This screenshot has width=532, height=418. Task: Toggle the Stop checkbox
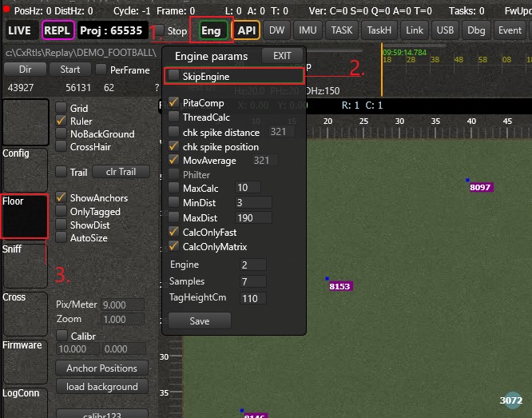158,31
